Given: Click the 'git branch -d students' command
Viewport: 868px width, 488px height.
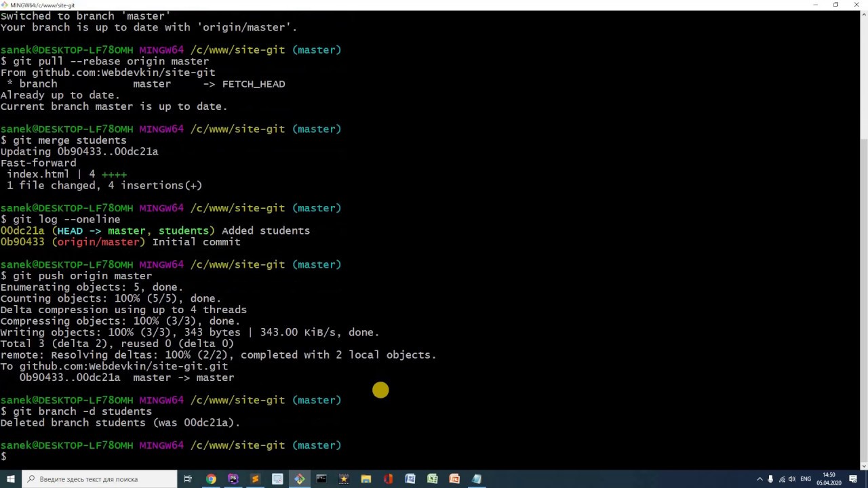Looking at the screenshot, I should 83,411.
